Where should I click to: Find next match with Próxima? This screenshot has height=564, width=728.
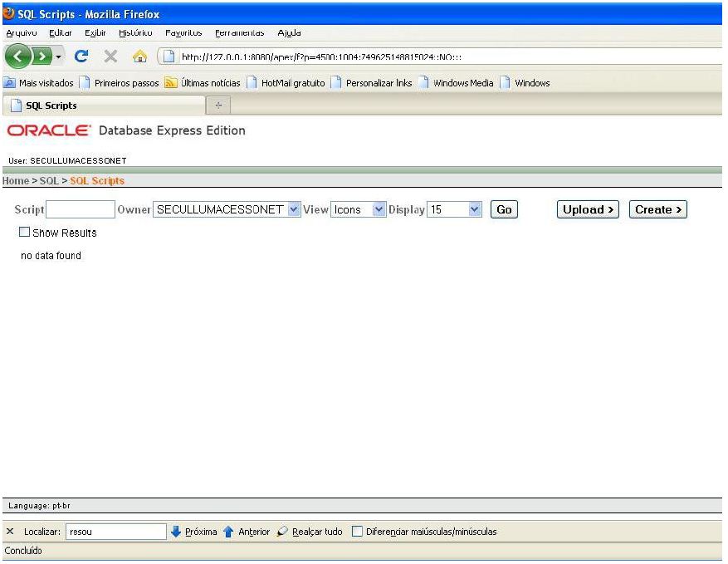click(x=194, y=532)
